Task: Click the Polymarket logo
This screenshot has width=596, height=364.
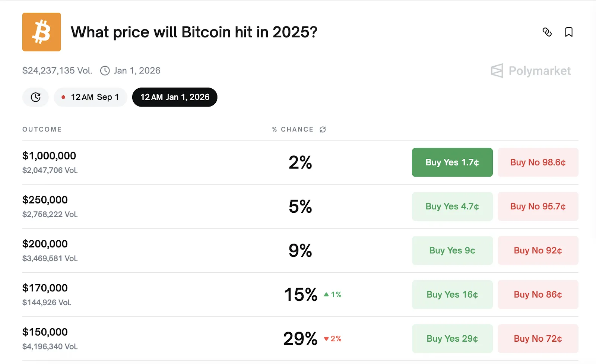Action: point(531,70)
